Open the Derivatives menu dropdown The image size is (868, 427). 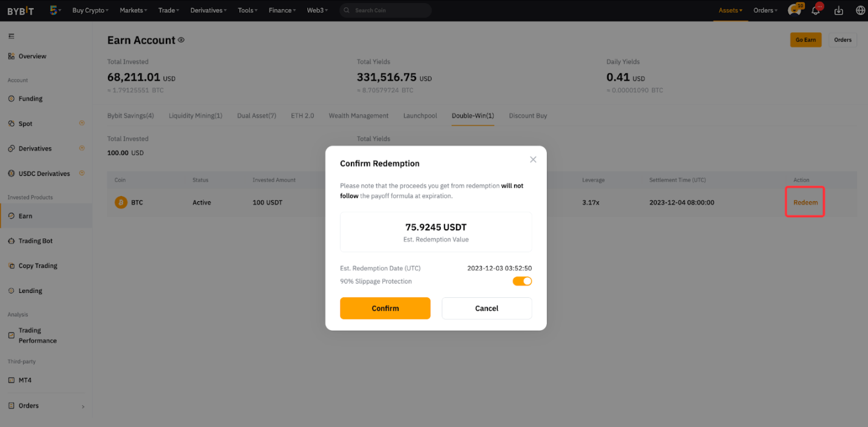[x=208, y=10]
